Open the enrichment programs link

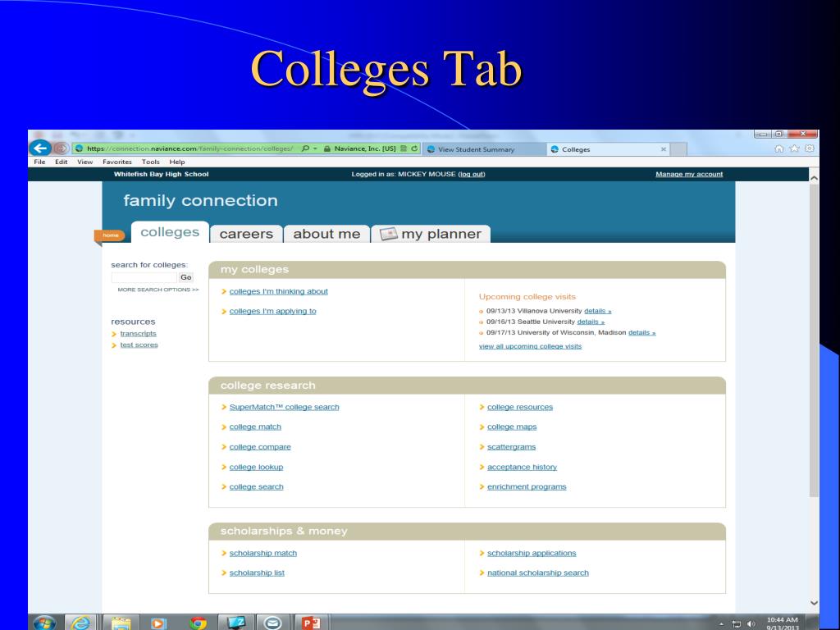527,487
